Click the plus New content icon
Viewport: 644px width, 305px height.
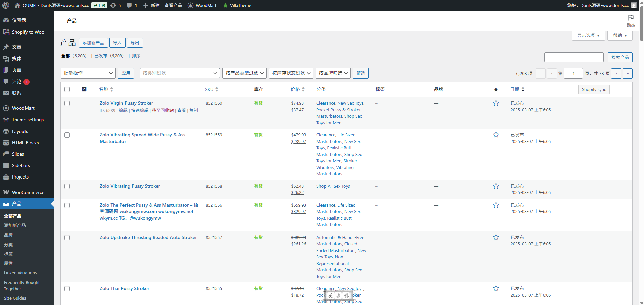pyautogui.click(x=146, y=5)
